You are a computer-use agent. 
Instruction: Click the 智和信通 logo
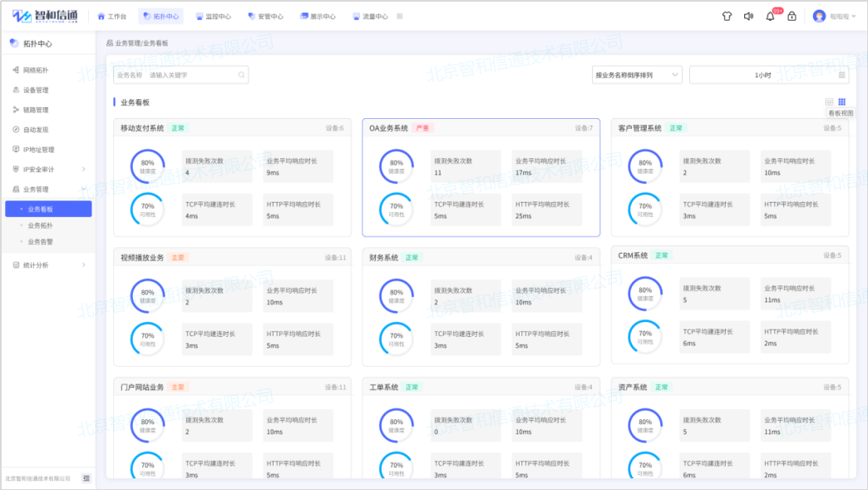pos(45,16)
